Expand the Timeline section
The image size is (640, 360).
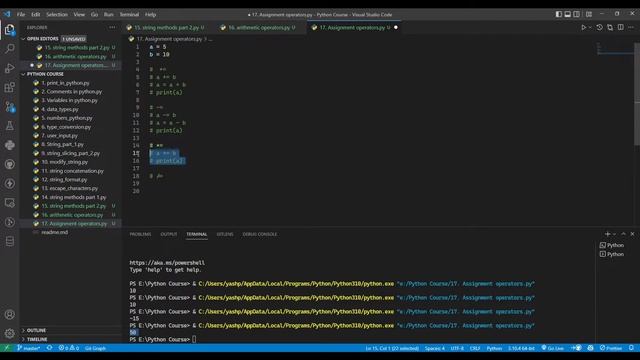click(x=37, y=339)
